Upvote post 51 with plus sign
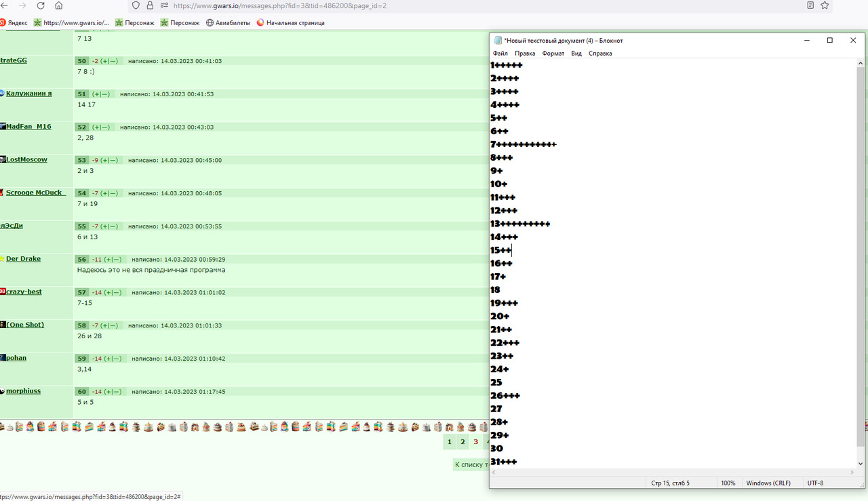The width and height of the screenshot is (868, 501). coord(97,94)
